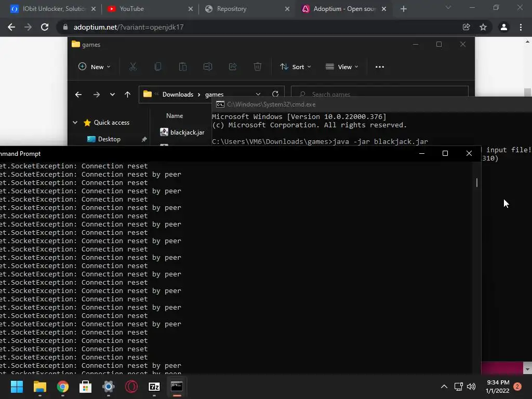The height and width of the screenshot is (399, 532).
Task: Click games in the breadcrumb path
Action: pyautogui.click(x=215, y=95)
